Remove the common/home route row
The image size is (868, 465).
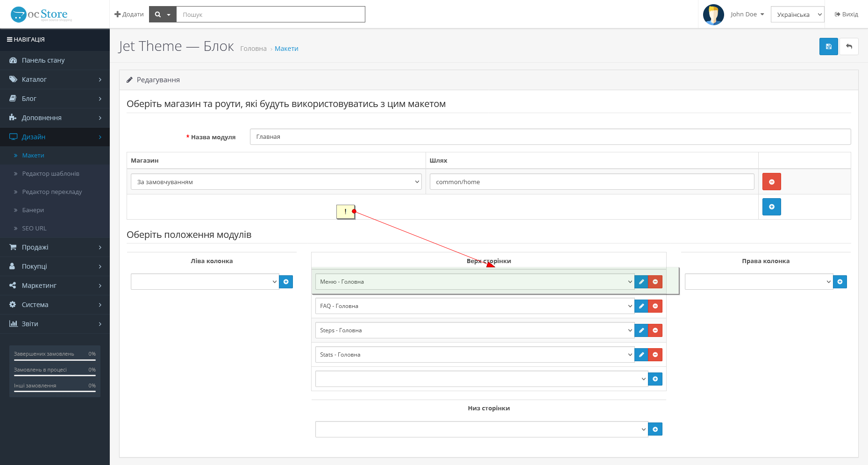coord(771,182)
